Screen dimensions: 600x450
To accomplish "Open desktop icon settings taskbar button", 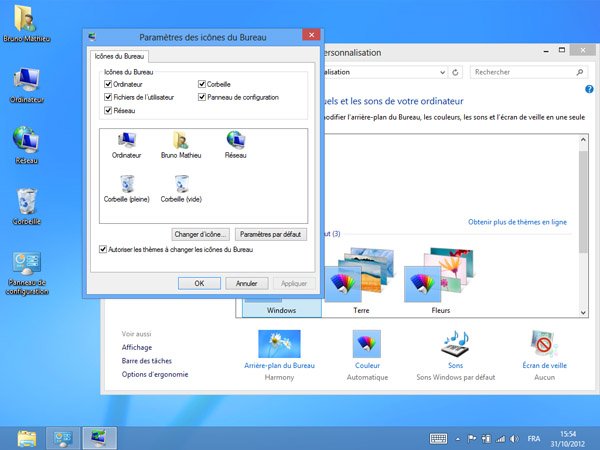I will [x=99, y=438].
